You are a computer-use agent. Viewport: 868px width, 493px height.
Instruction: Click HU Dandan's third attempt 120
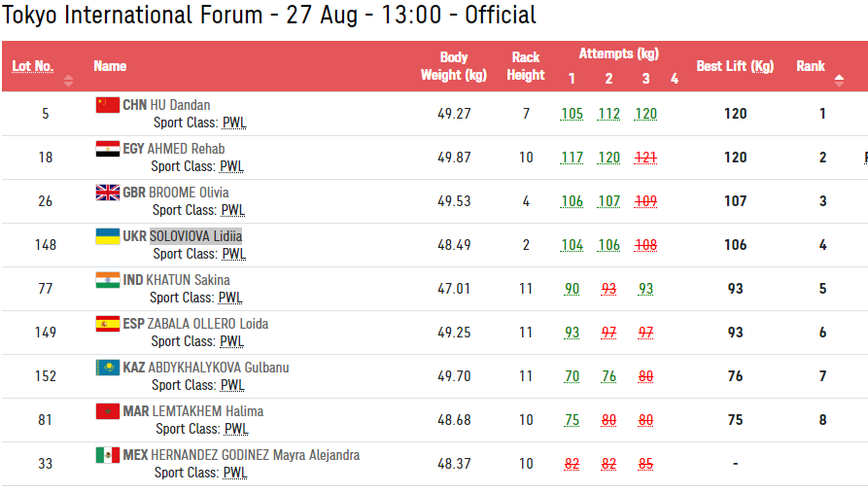pyautogui.click(x=645, y=114)
